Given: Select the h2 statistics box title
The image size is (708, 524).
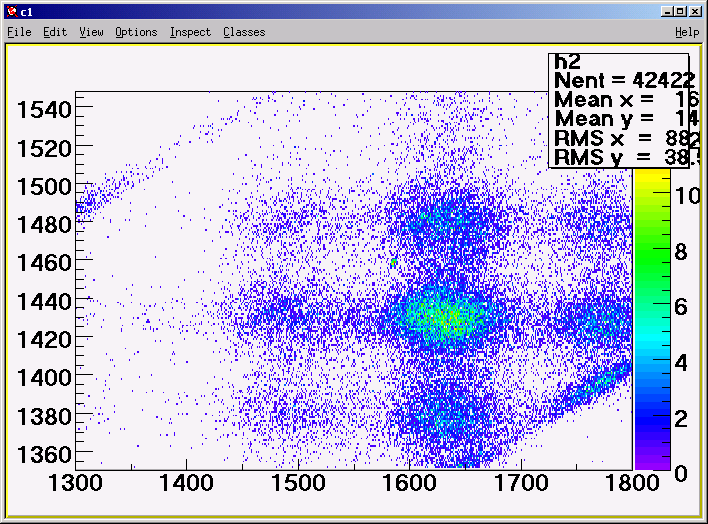Looking at the screenshot, I should click(567, 61).
